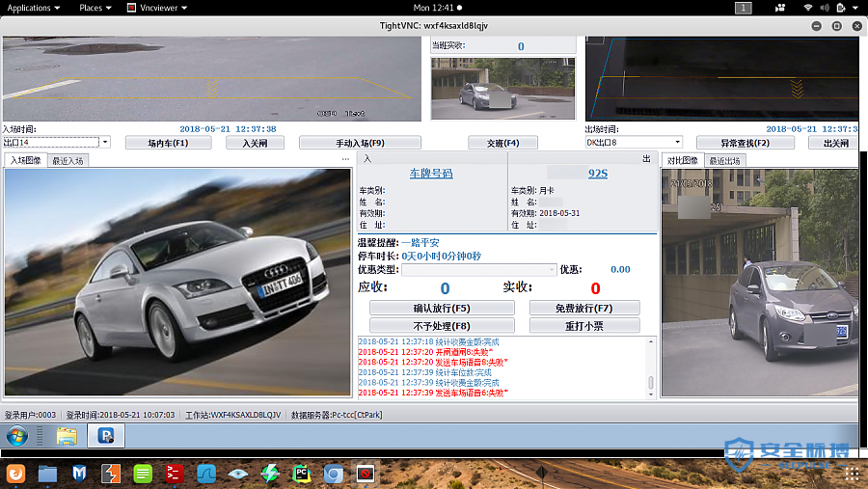This screenshot has width=868, height=489.
Task: Switch to 对比图像 tab
Action: pyautogui.click(x=683, y=161)
